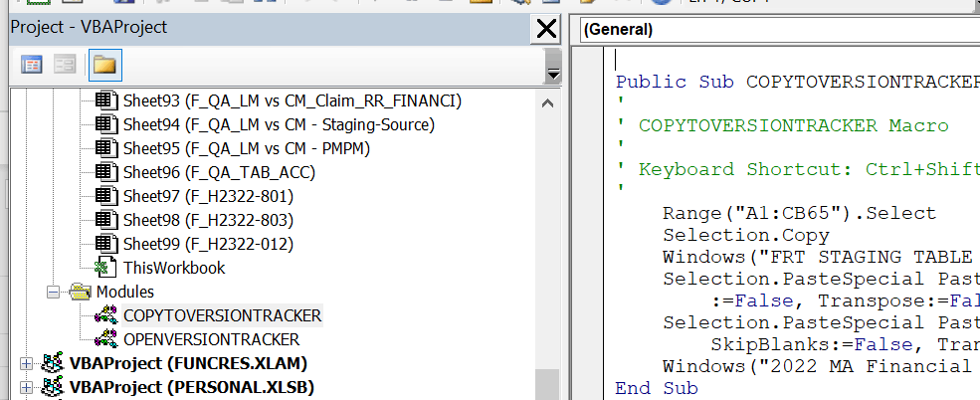Select Sheet99 (F_H2322-012)
This screenshot has width=980, height=400.
coord(208,244)
